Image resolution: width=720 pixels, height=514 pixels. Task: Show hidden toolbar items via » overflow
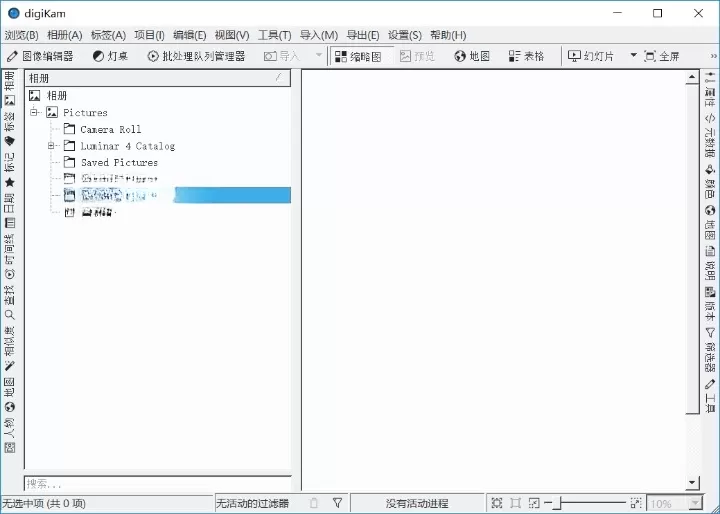(714, 56)
